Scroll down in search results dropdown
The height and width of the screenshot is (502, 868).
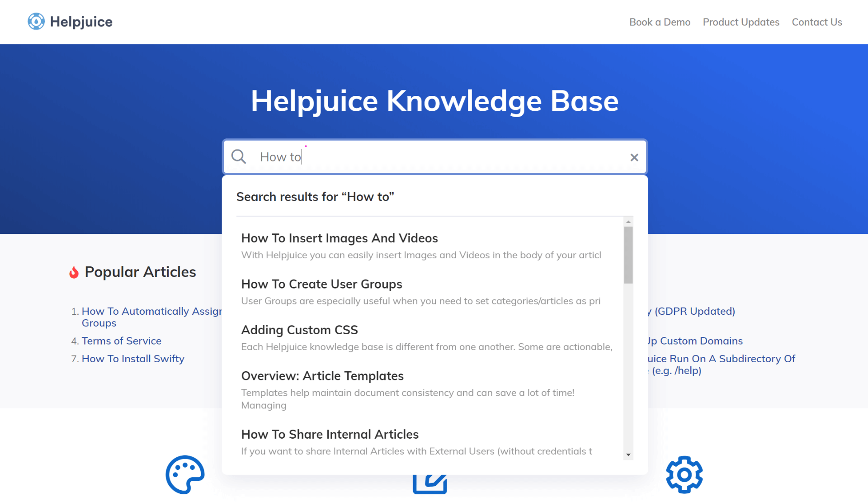[x=629, y=454]
